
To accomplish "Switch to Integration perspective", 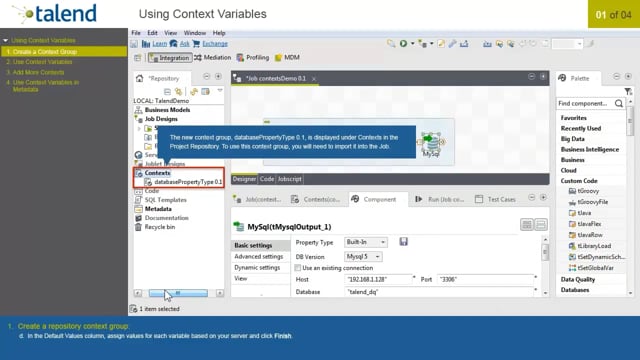I will 170,58.
